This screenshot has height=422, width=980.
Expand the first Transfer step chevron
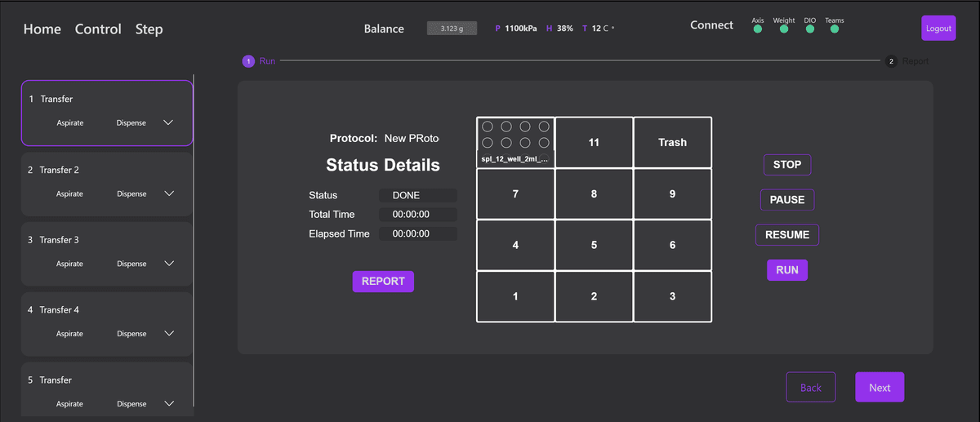(x=168, y=123)
